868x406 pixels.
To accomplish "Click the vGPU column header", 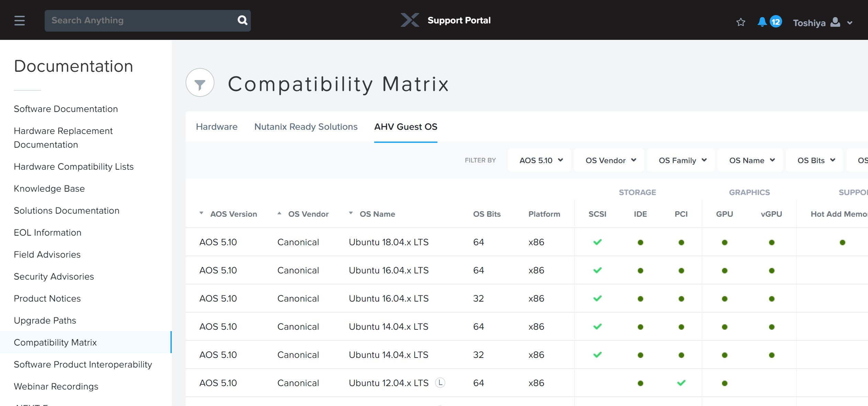I will point(771,214).
